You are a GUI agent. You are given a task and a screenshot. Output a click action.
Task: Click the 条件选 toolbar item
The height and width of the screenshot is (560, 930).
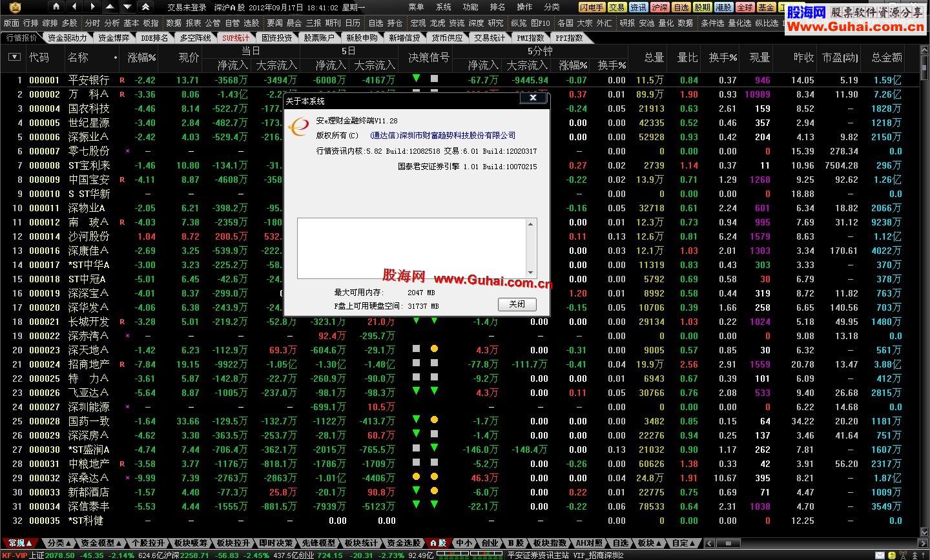pos(712,23)
